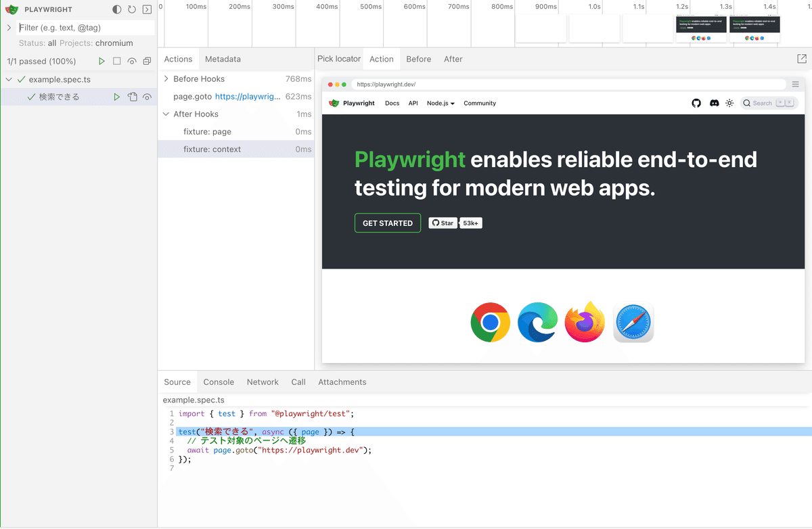Expand the Before Hooks action
The image size is (812, 529).
click(166, 79)
